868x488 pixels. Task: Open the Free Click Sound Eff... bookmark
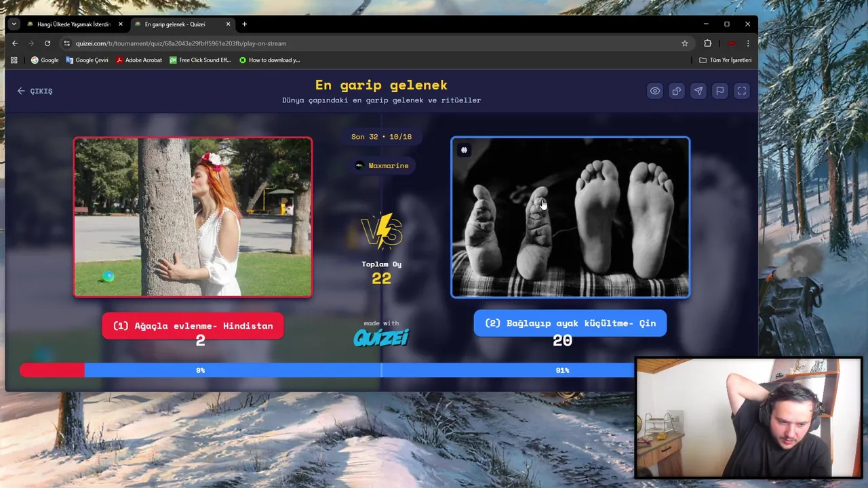[x=200, y=60]
